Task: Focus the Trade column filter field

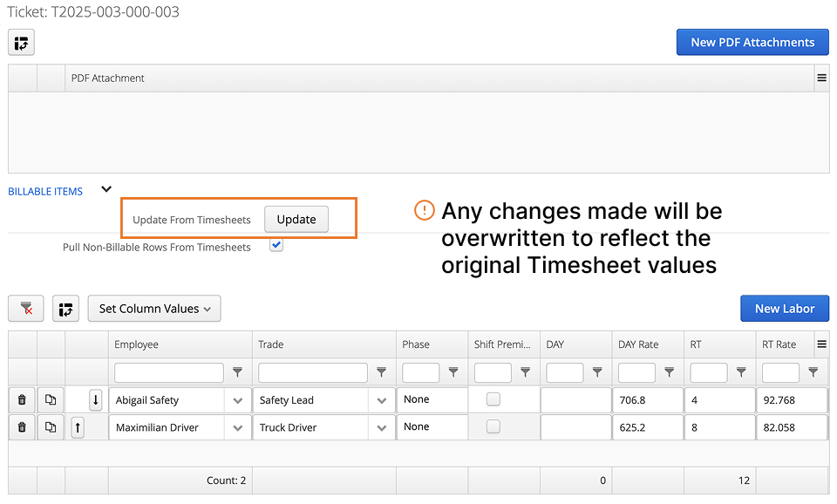Action: (313, 372)
